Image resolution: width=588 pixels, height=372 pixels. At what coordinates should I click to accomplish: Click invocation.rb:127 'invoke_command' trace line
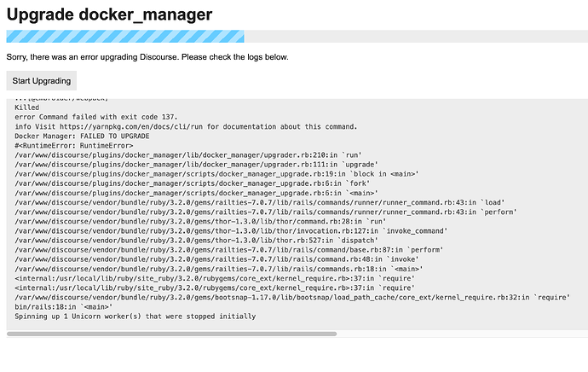click(231, 231)
